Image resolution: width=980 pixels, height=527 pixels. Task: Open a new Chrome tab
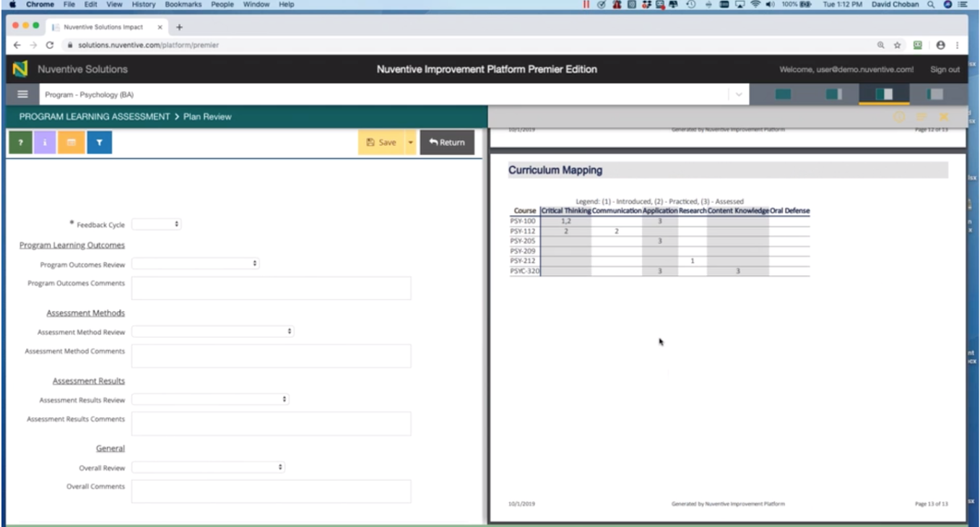coord(180,27)
